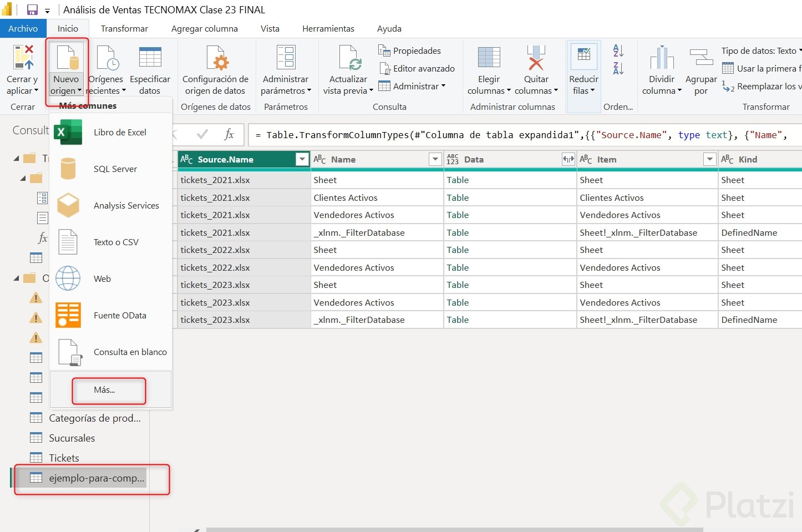Switch to the Agregar columna tab
Viewport: 802px width, 532px height.
pyautogui.click(x=204, y=29)
